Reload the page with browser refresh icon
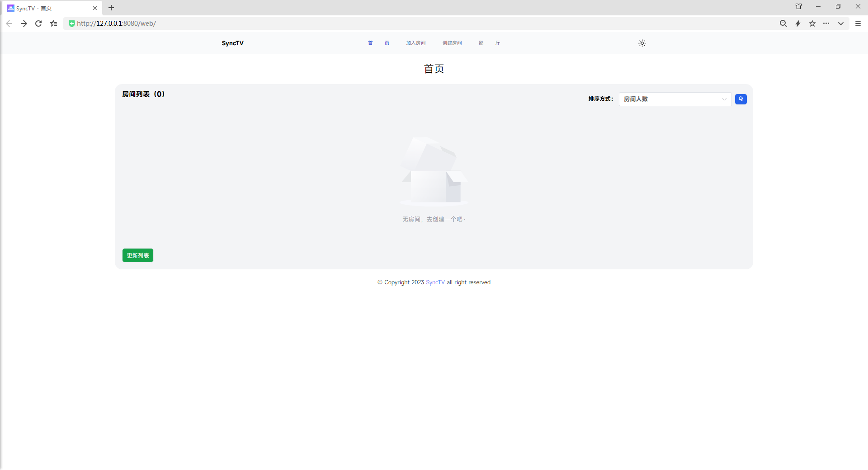 click(x=38, y=23)
